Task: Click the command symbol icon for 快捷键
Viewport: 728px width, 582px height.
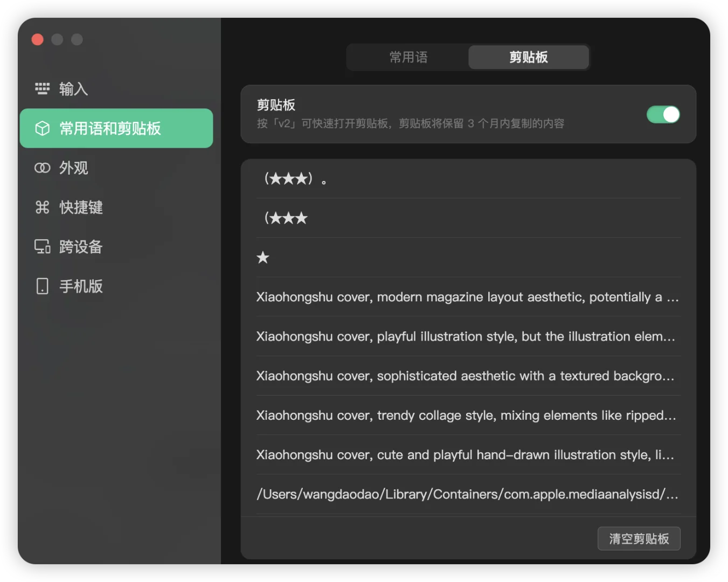Action: (x=42, y=207)
